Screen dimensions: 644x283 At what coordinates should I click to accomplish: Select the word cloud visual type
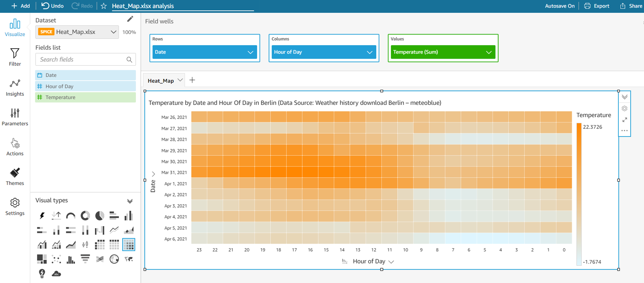56,274
